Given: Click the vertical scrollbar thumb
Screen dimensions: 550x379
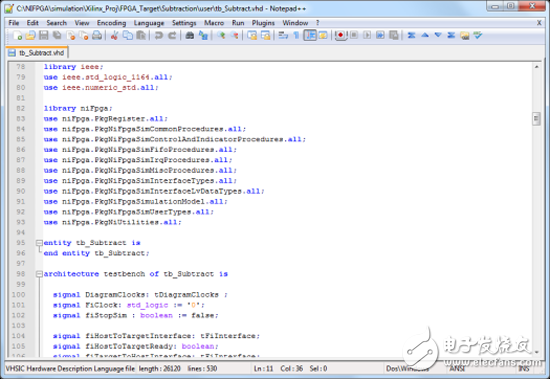Looking at the screenshot, I should (536, 119).
